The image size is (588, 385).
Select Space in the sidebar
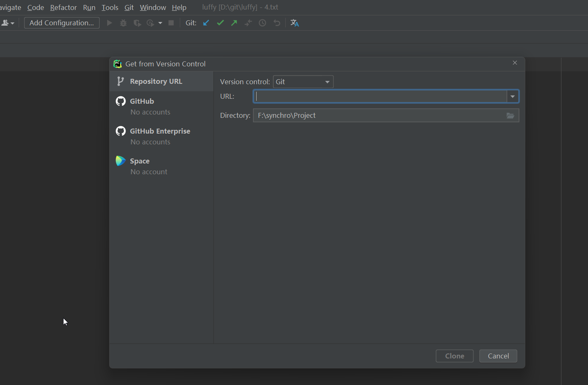click(x=162, y=166)
